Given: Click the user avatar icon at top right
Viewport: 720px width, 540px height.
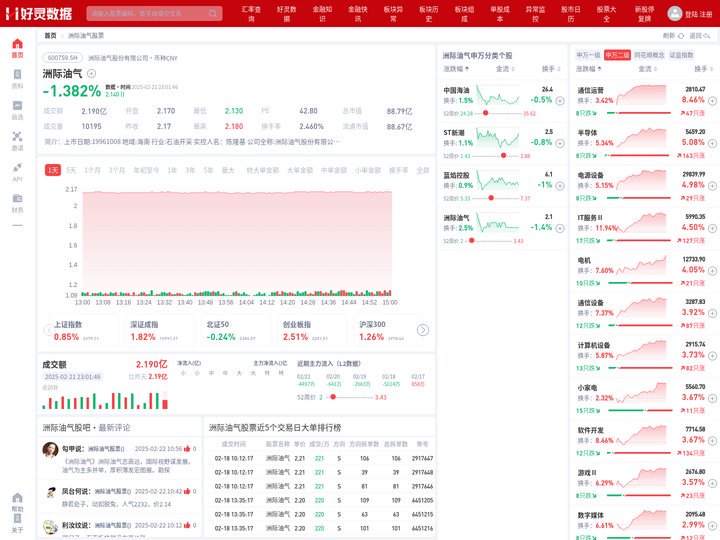Looking at the screenshot, I should pyautogui.click(x=675, y=13).
